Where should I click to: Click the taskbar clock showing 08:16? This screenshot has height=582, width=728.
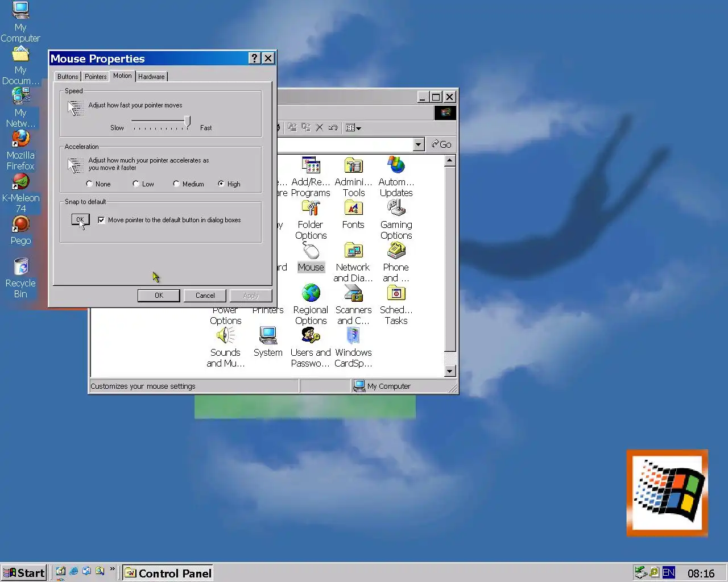point(701,573)
